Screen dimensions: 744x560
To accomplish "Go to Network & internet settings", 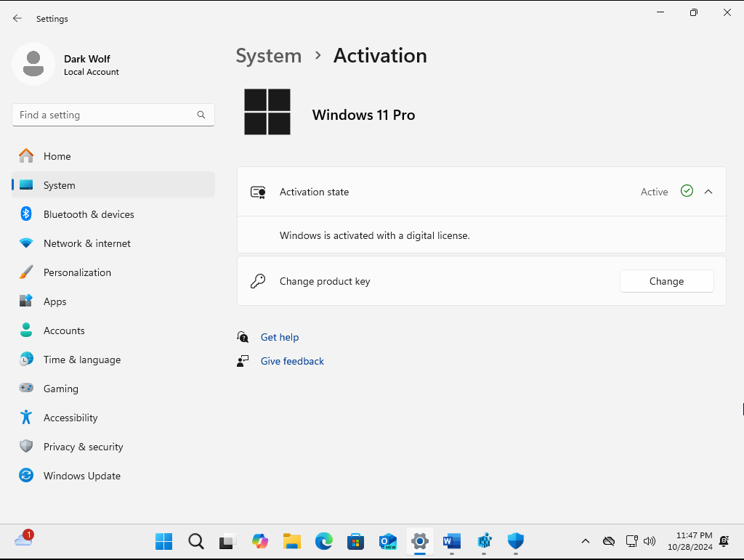I will point(113,243).
